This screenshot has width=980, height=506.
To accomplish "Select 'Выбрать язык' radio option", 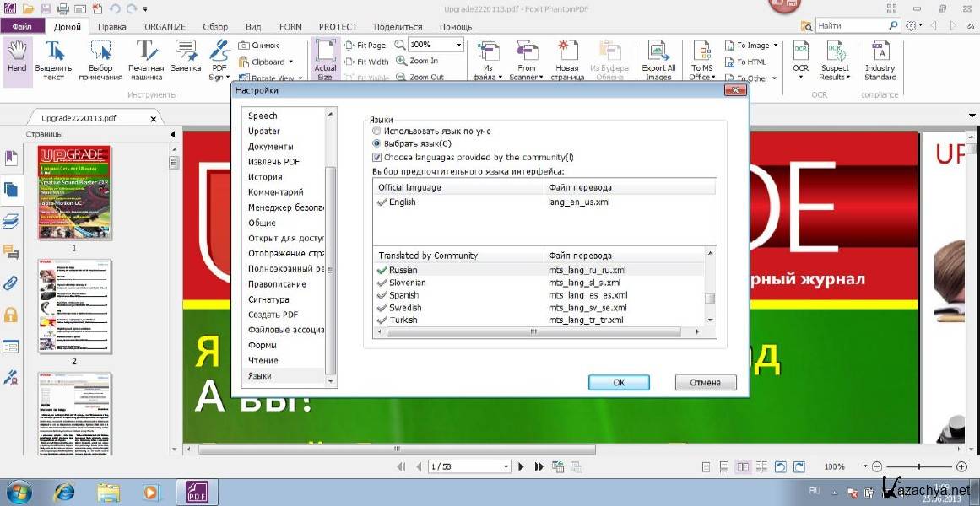I will tap(376, 144).
